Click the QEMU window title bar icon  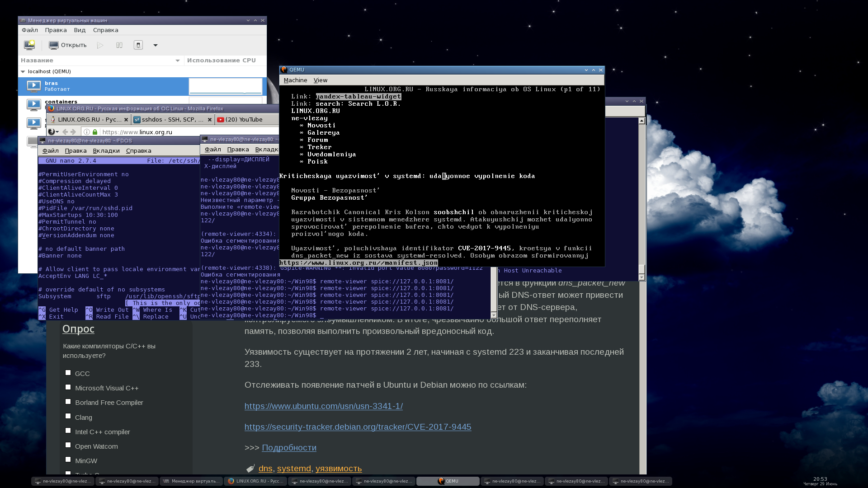[x=284, y=70]
